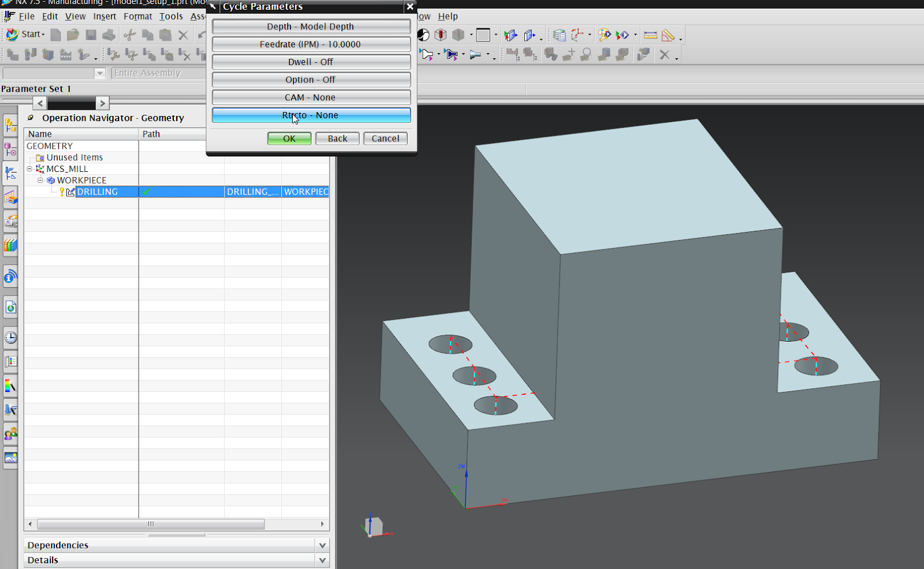924x569 pixels.
Task: Click the Create Method icon
Action: coord(66,55)
